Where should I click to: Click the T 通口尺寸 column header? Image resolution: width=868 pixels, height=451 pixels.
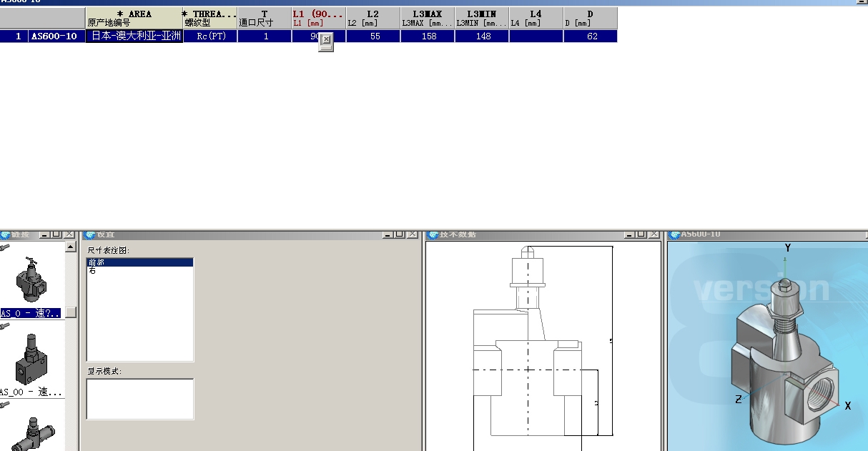click(x=265, y=19)
